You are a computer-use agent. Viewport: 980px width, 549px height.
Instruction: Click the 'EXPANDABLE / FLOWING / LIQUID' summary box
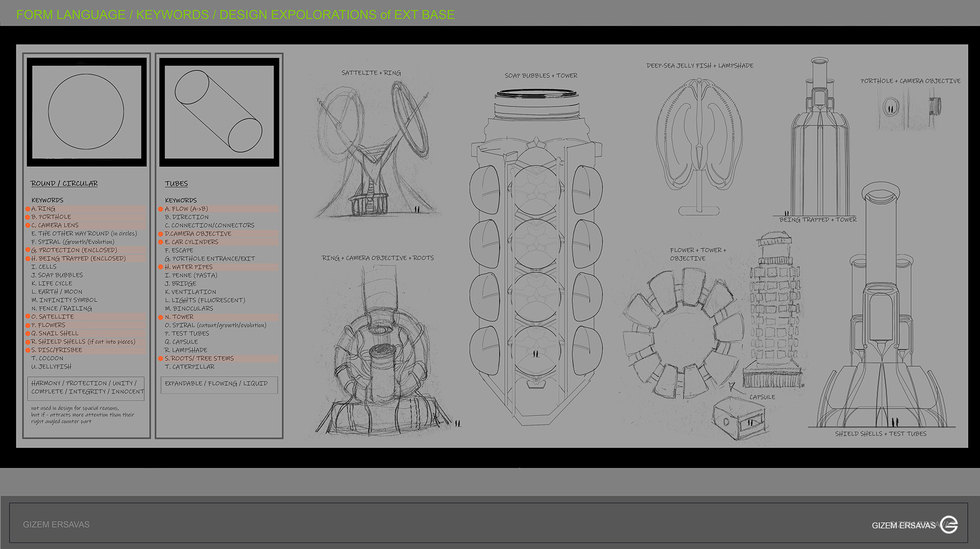pos(219,385)
